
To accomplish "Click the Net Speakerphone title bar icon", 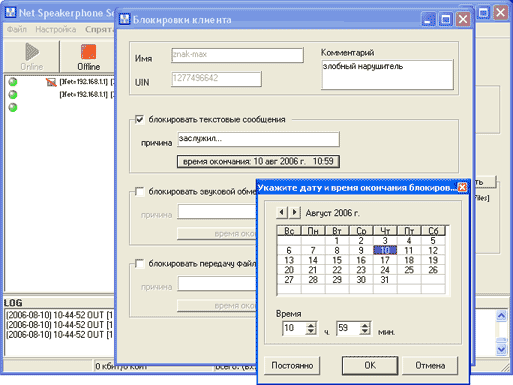I will pos(11,12).
